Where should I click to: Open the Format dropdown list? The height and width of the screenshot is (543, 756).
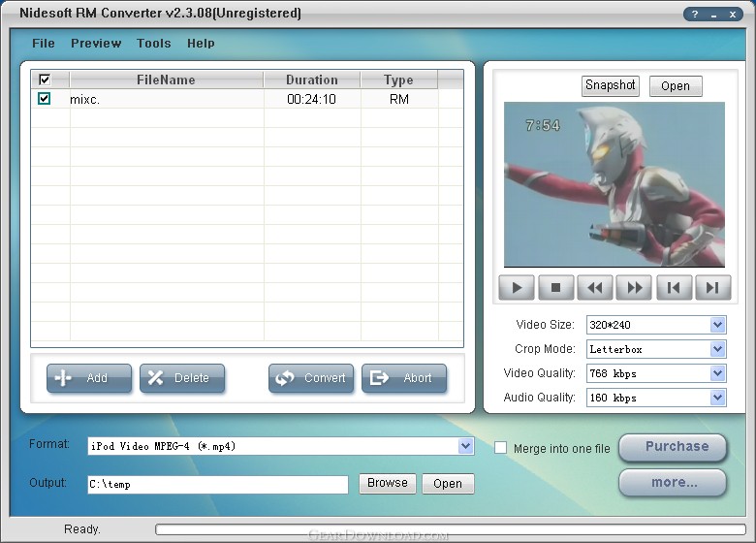coord(465,446)
